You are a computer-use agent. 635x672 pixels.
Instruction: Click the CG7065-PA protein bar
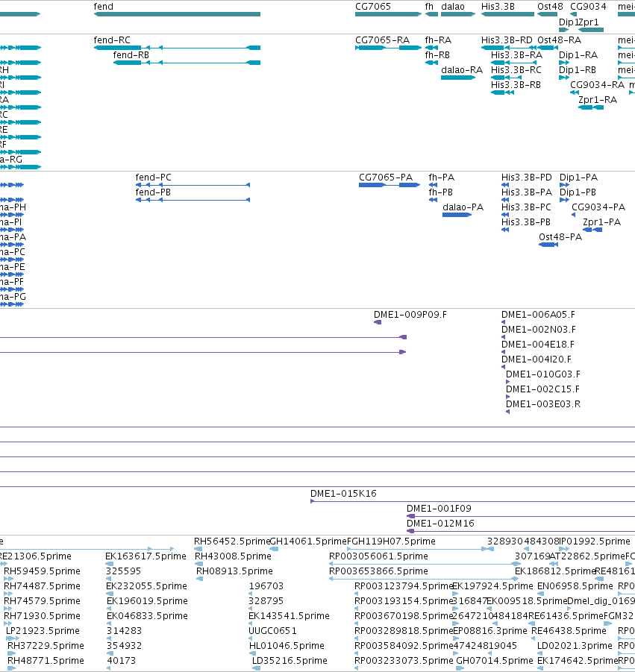(x=390, y=185)
